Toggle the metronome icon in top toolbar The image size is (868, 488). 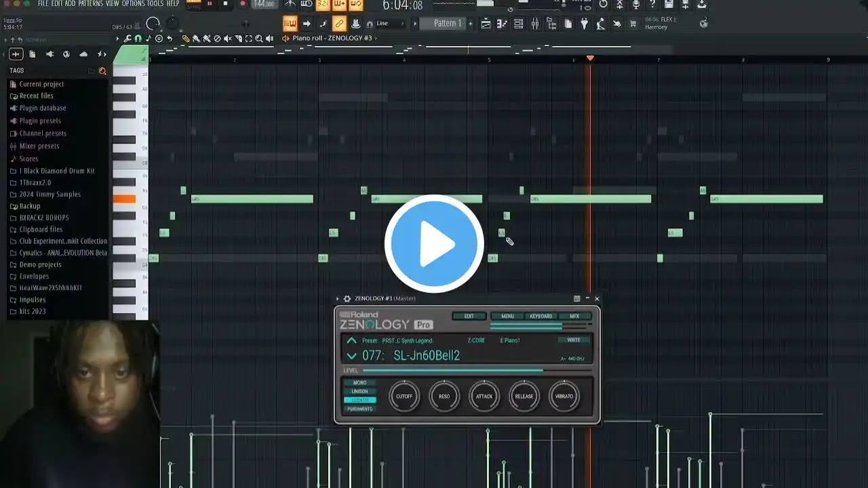(x=290, y=3)
